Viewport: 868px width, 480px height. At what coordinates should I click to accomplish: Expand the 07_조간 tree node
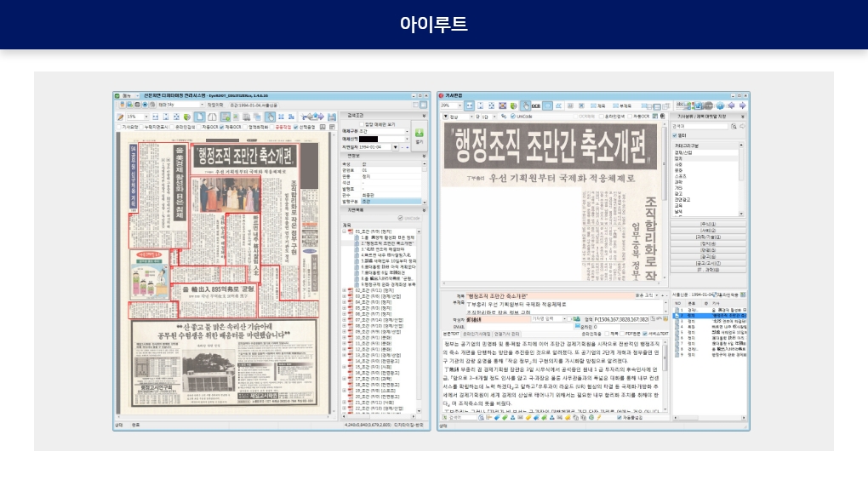click(x=344, y=320)
